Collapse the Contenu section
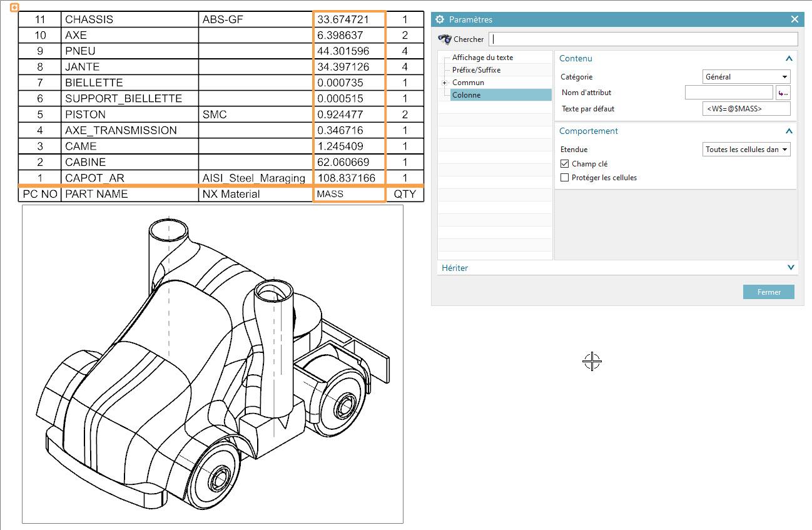The image size is (812, 530). (x=789, y=59)
